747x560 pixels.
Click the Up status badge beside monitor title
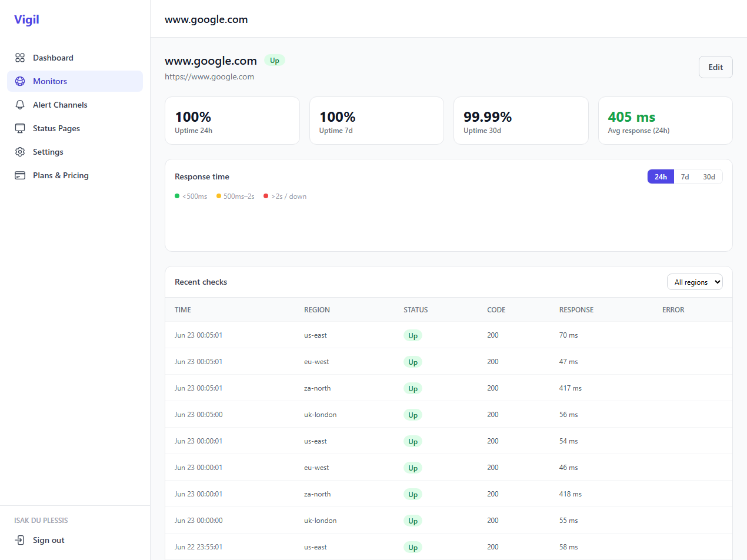pyautogui.click(x=274, y=61)
